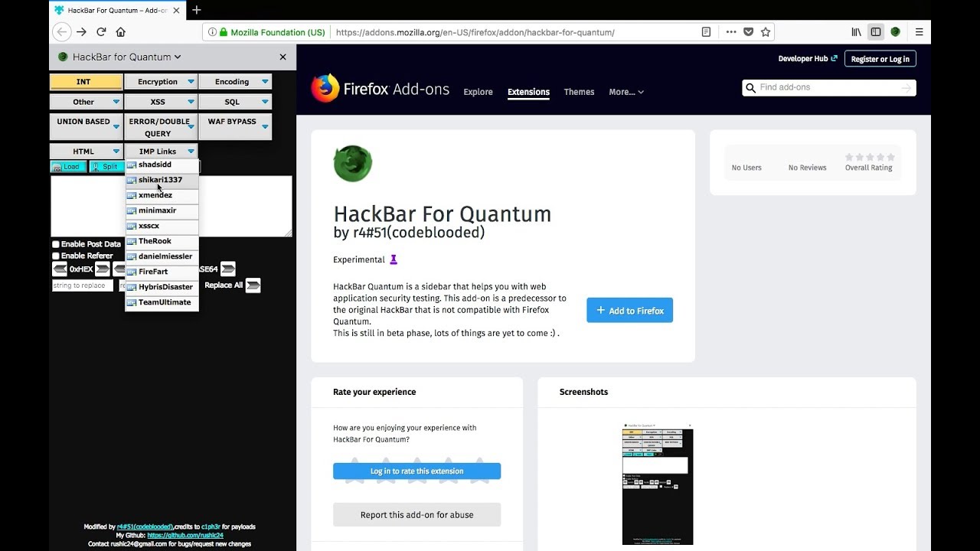Click Report this add-on for abuse
The width and height of the screenshot is (980, 551).
point(416,515)
